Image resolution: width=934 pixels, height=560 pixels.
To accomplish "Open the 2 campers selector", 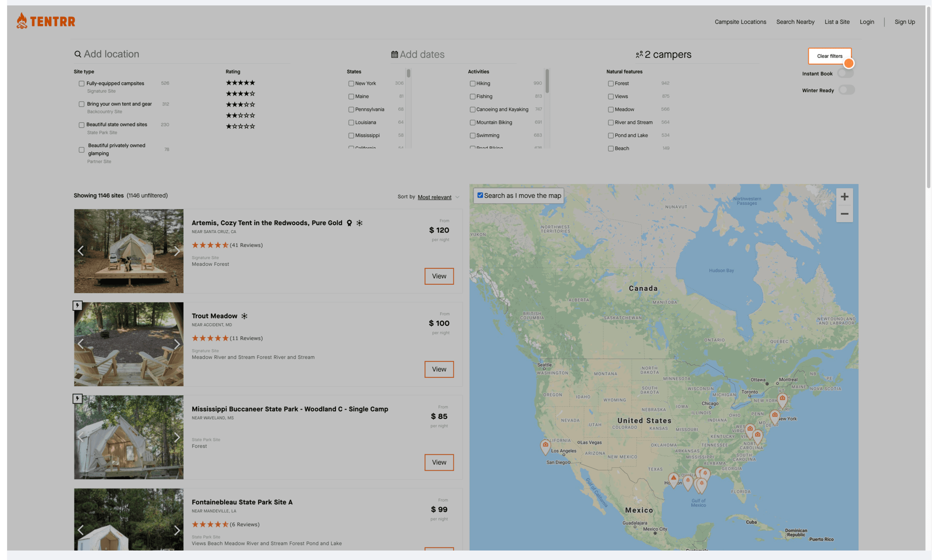I will tap(668, 55).
